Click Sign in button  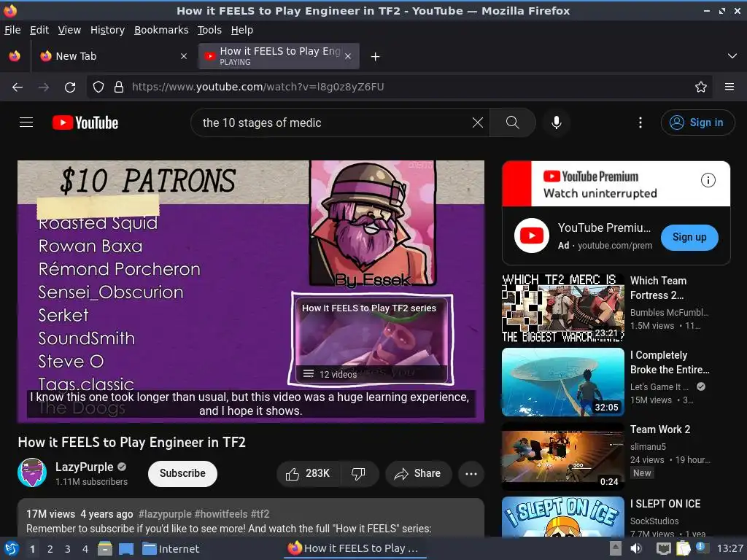coord(697,122)
